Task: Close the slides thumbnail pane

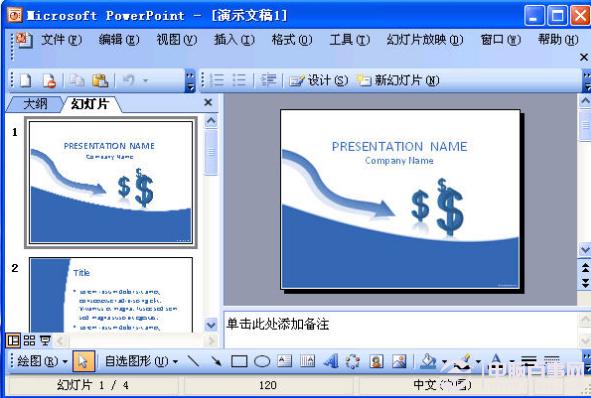Action: [208, 103]
